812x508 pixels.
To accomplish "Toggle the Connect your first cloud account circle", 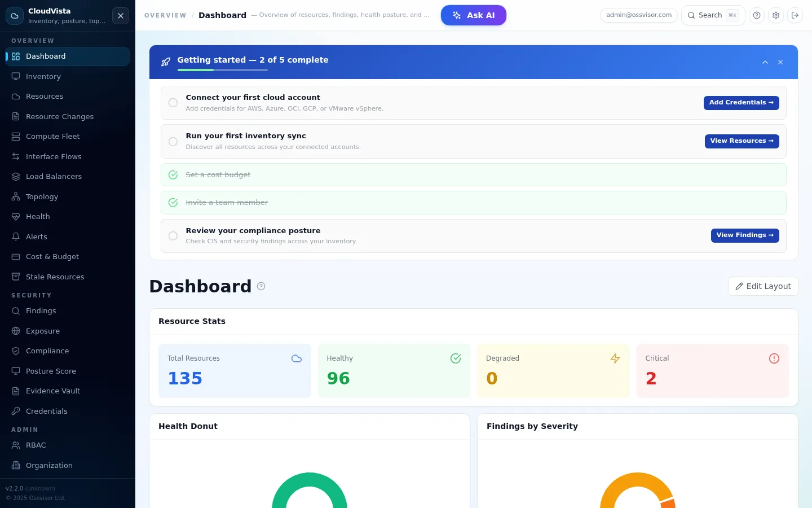I will [173, 103].
